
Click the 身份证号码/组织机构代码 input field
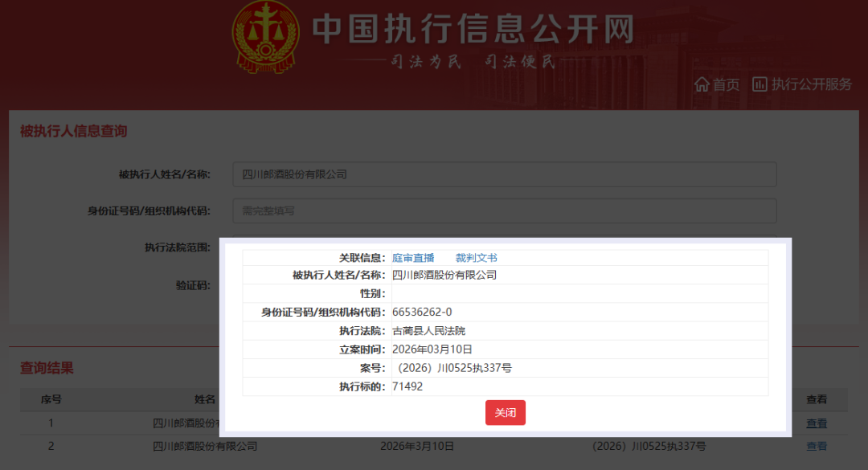click(x=504, y=211)
